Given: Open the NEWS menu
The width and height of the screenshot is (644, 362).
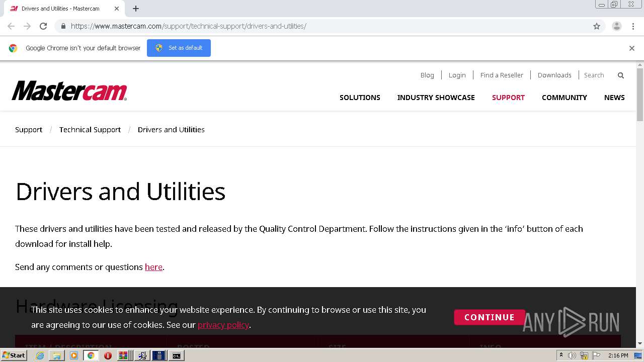Looking at the screenshot, I should tap(614, 98).
